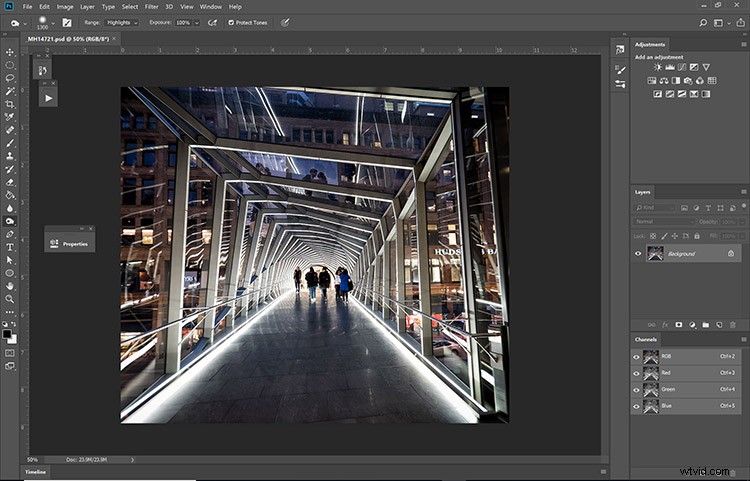The height and width of the screenshot is (481, 750).
Task: Select the Zoom tool
Action: (x=10, y=299)
